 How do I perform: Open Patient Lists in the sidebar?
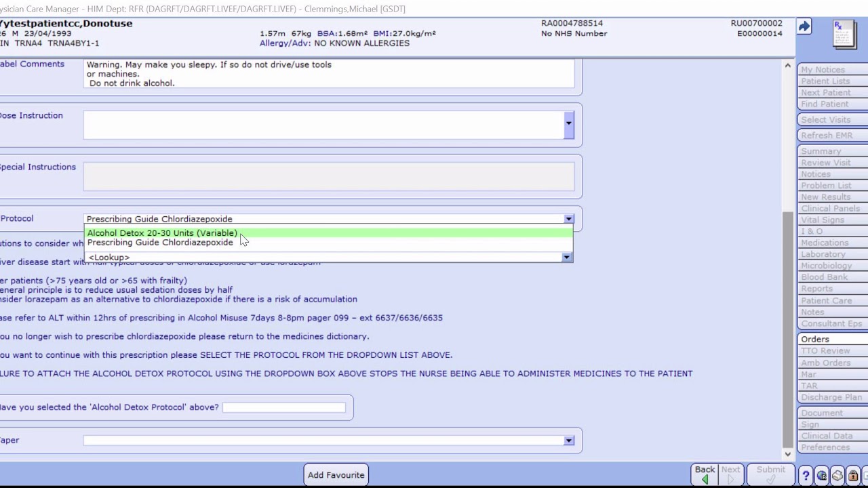tap(833, 81)
